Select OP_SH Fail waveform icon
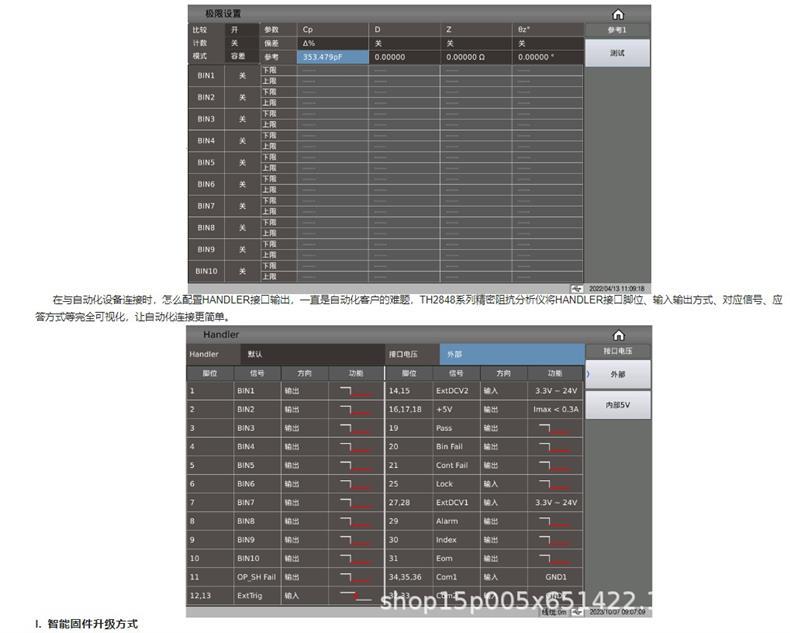The width and height of the screenshot is (790, 633). 357,577
